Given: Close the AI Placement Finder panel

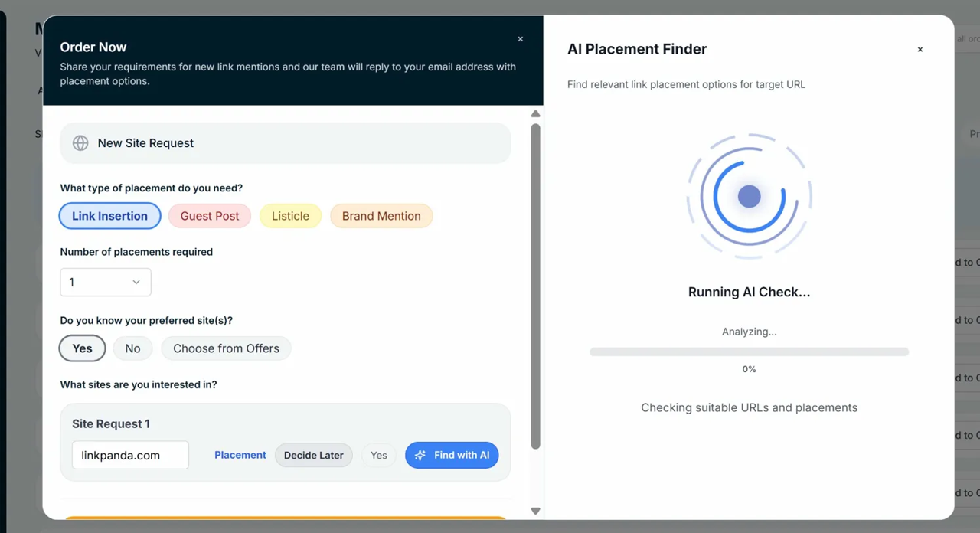Looking at the screenshot, I should pyautogui.click(x=920, y=49).
